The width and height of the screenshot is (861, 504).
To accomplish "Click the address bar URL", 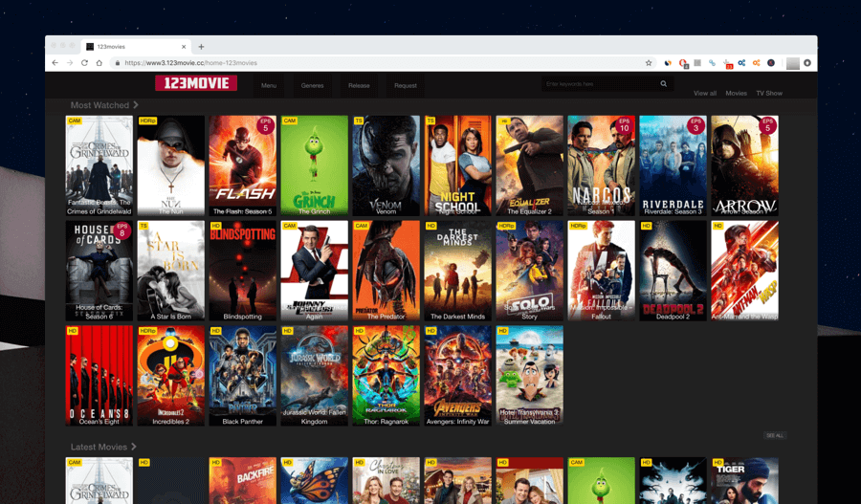I will click(190, 63).
